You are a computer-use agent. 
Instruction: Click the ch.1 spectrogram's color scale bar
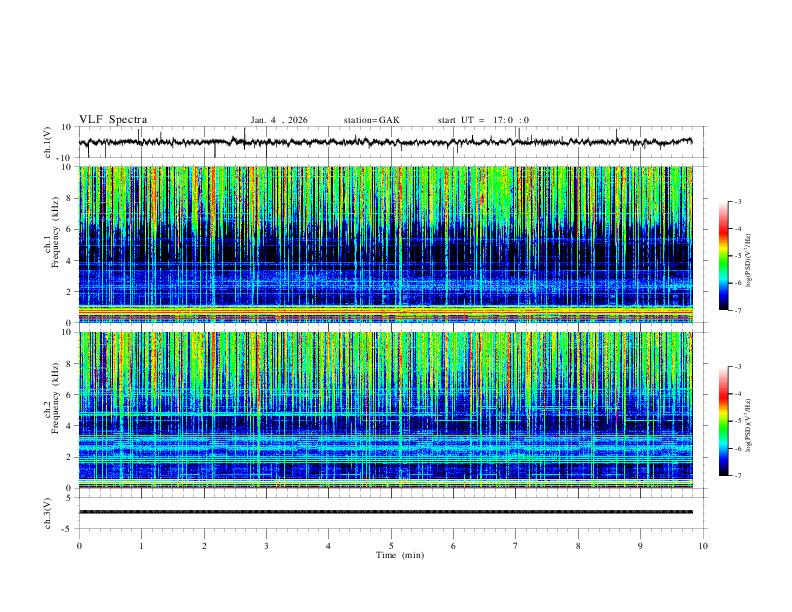[723, 256]
